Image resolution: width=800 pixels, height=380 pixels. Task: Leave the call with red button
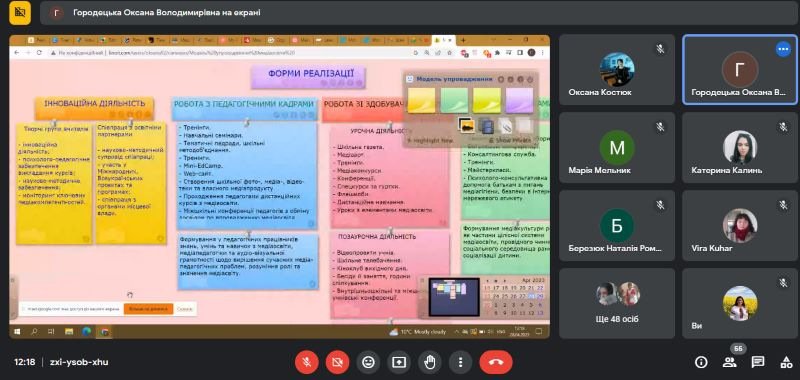(x=496, y=362)
